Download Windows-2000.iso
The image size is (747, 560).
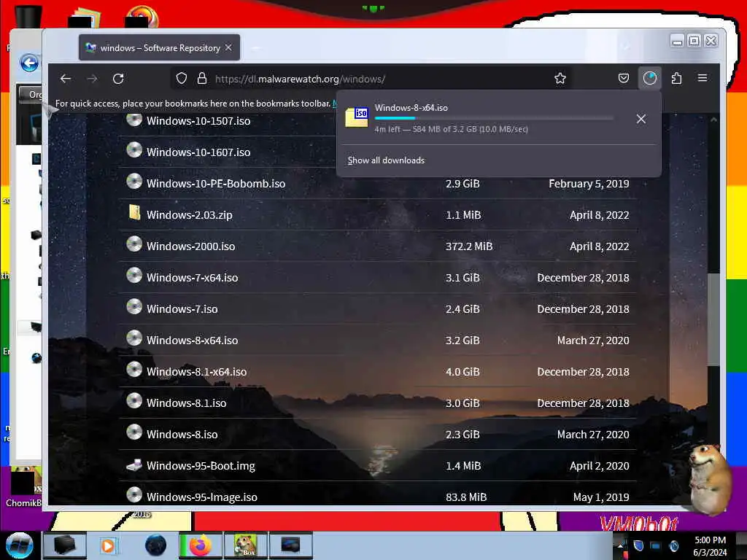tap(190, 246)
